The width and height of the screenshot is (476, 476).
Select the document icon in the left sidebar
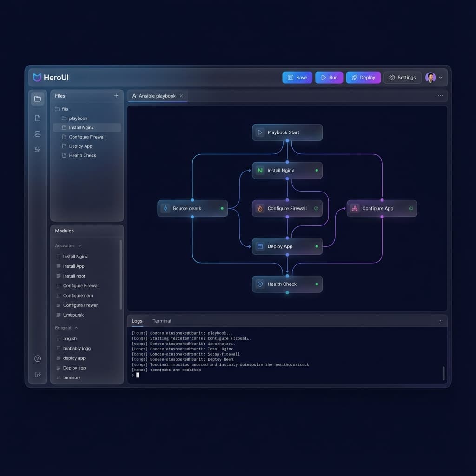pos(38,118)
